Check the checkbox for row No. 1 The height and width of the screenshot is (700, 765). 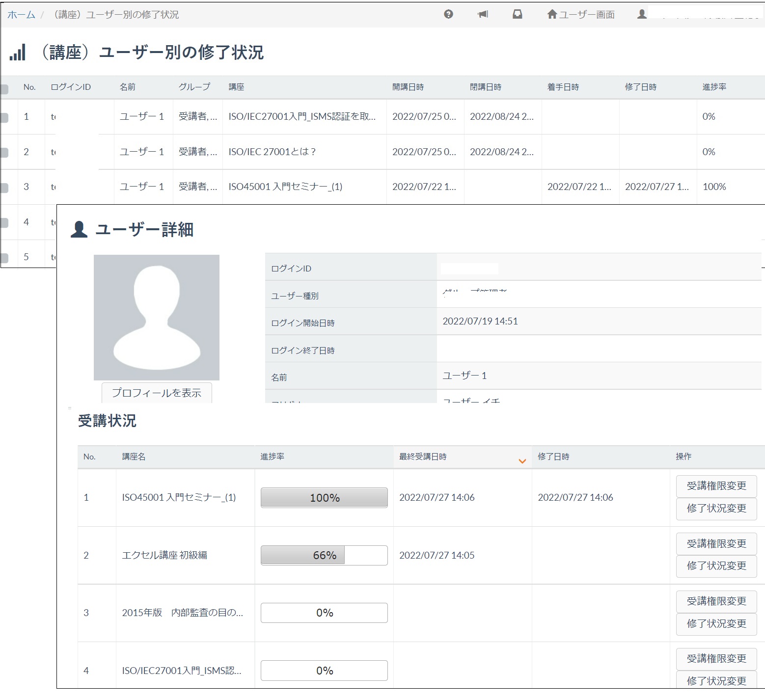pos(4,117)
